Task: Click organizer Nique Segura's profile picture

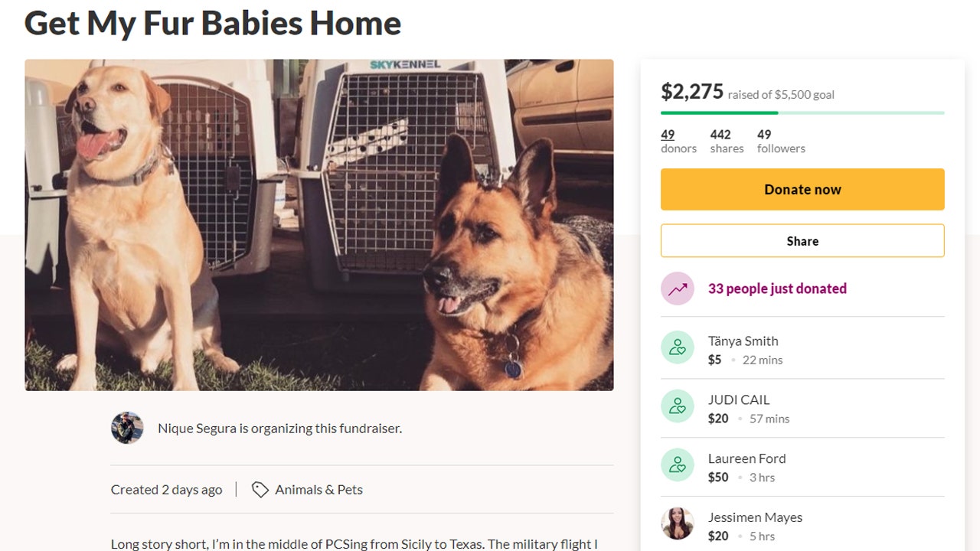Action: tap(127, 428)
